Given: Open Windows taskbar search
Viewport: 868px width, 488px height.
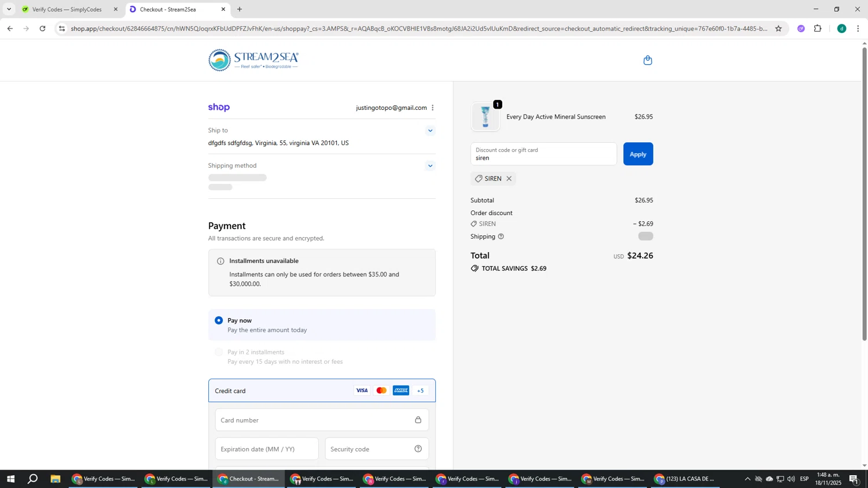Looking at the screenshot, I should click(x=33, y=479).
